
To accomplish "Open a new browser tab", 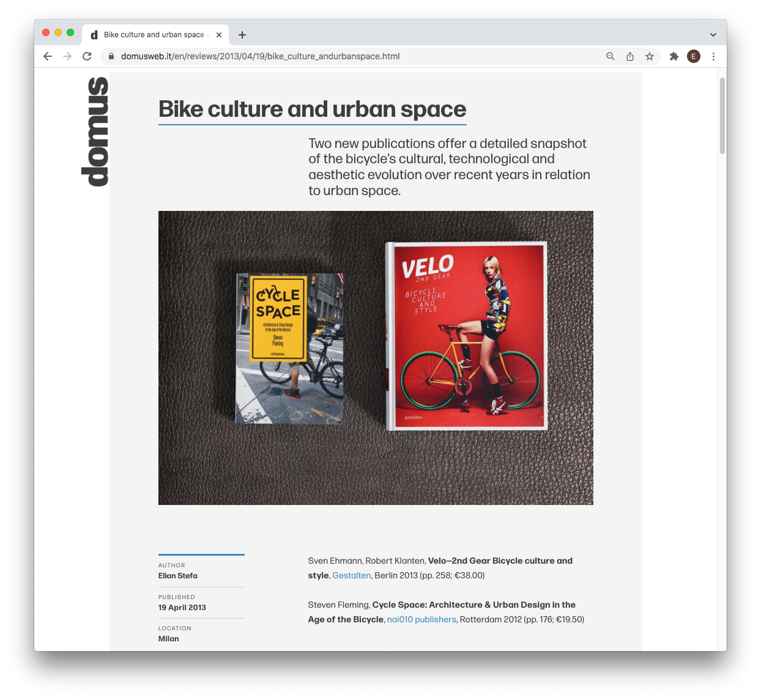I will click(242, 35).
